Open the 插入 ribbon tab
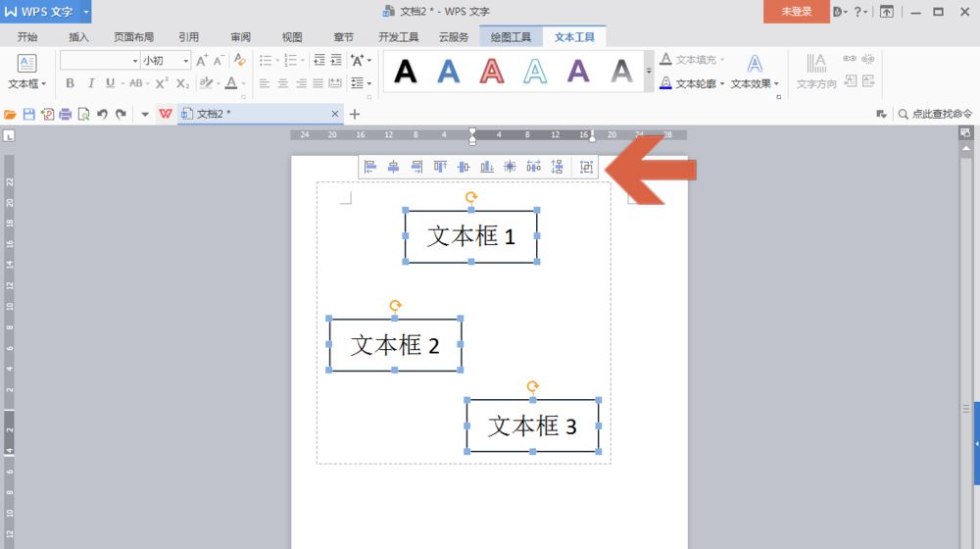This screenshot has height=549, width=980. (x=78, y=37)
